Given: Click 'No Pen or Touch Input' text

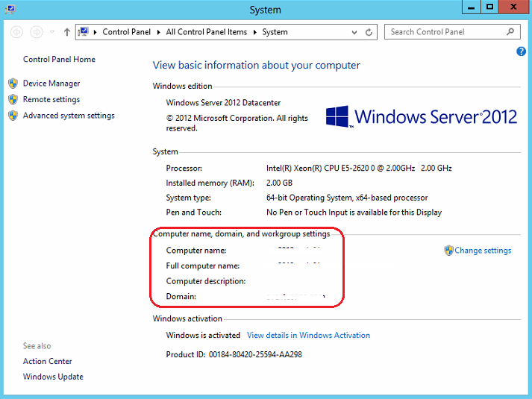Looking at the screenshot, I should coord(354,213).
